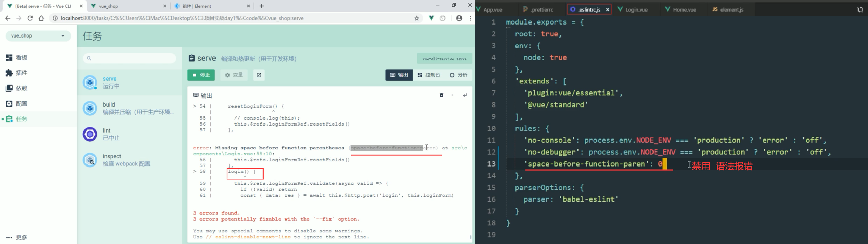The height and width of the screenshot is (244, 868).
Task: Open the Vue devtools extension icon
Action: 431,18
